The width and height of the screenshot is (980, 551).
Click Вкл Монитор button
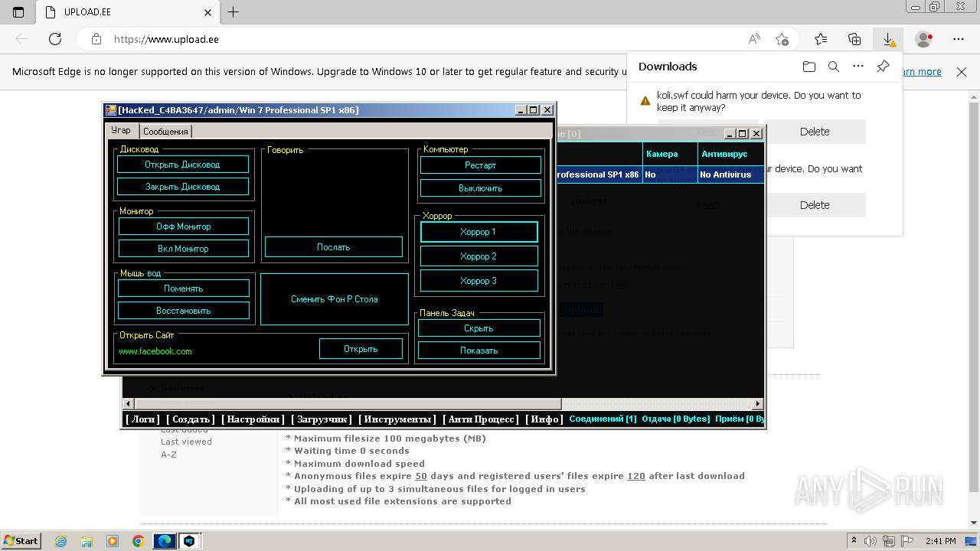click(183, 249)
